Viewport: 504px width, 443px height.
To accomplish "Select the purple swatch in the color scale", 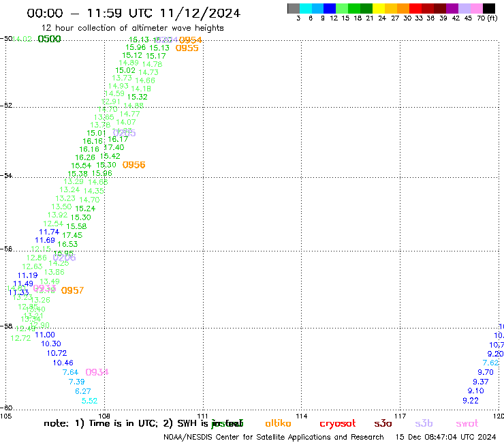I will pos(452,8).
